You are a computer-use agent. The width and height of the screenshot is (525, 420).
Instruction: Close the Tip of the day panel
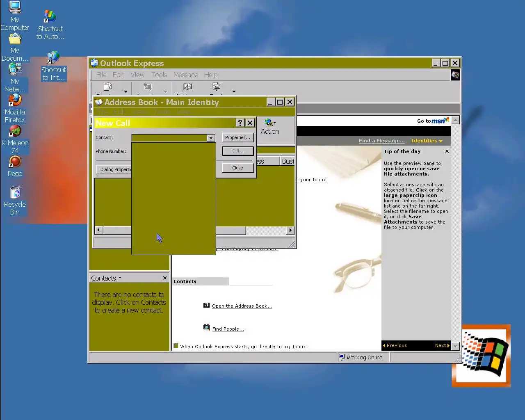[447, 151]
